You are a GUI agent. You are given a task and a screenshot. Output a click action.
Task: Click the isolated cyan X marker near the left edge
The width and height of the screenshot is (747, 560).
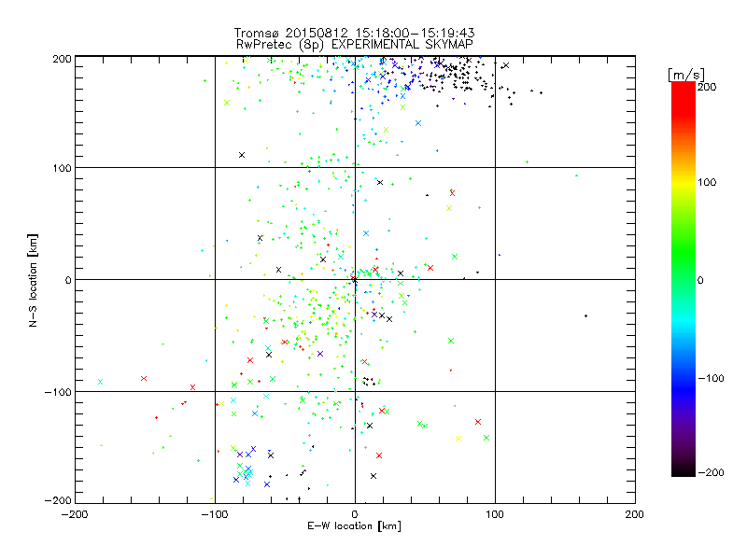(x=100, y=382)
